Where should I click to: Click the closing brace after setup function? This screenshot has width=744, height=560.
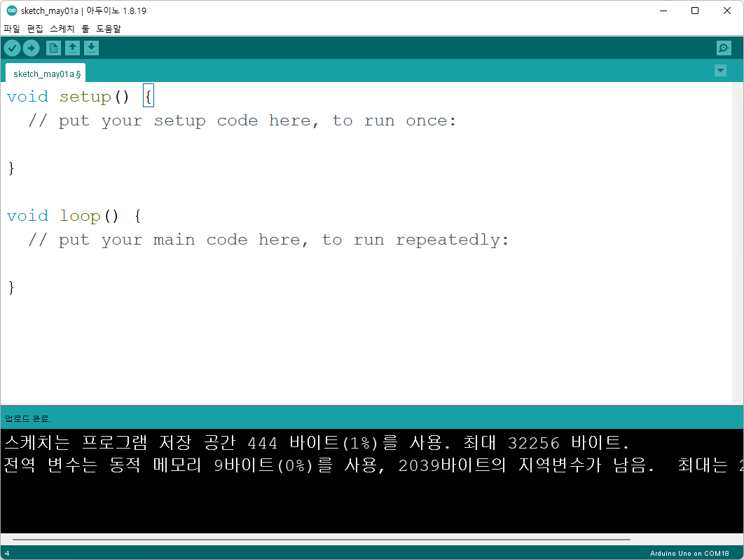pyautogui.click(x=11, y=168)
